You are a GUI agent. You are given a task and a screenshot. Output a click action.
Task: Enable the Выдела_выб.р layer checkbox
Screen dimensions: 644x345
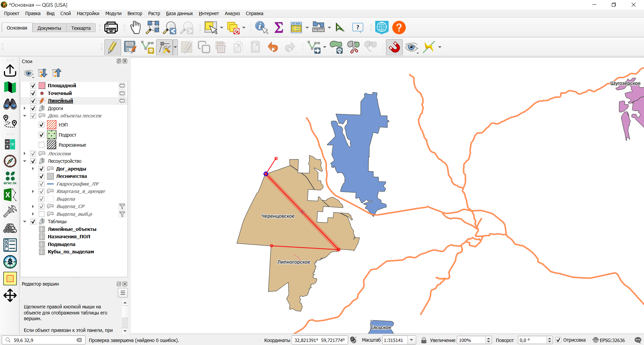[42, 214]
